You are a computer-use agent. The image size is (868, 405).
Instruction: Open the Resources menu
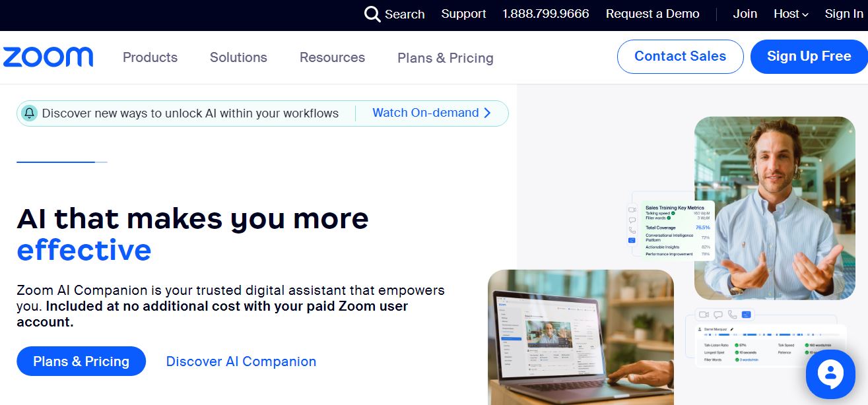332,57
